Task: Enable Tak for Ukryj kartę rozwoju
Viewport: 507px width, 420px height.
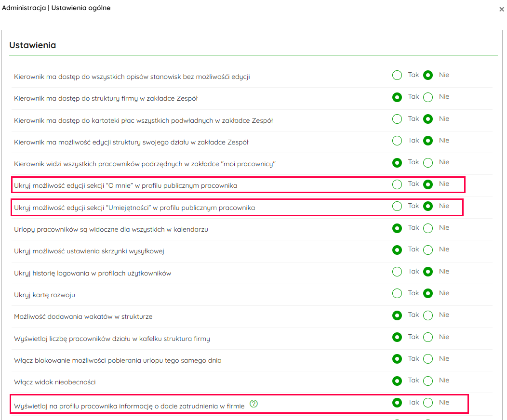Action: click(397, 293)
